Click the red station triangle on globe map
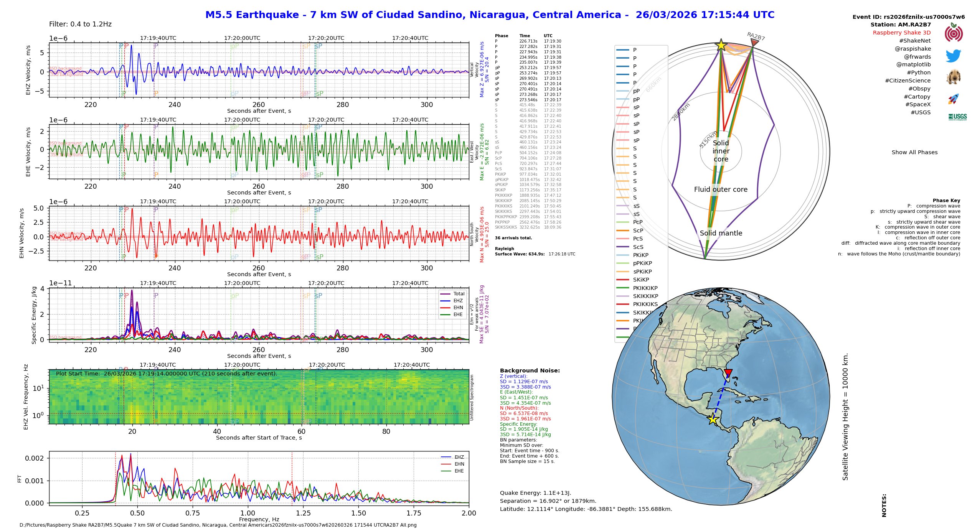Viewport: 980px width, 532px height. tap(728, 373)
